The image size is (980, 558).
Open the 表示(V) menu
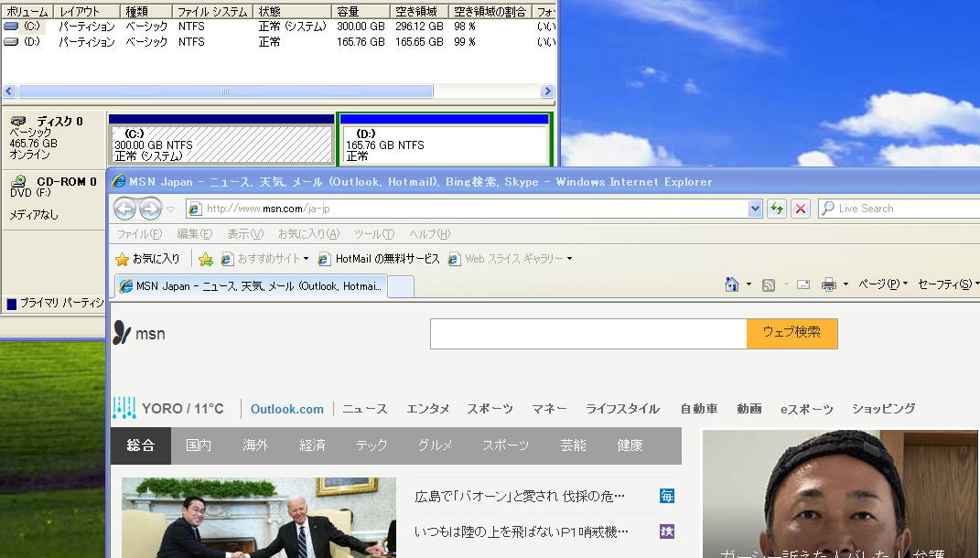click(x=245, y=233)
